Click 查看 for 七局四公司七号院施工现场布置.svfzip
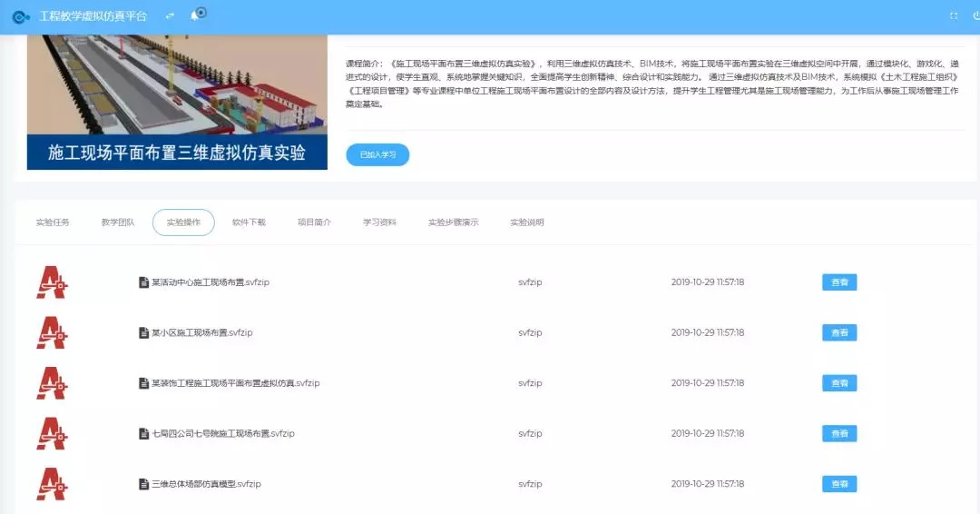980x514 pixels. click(839, 433)
